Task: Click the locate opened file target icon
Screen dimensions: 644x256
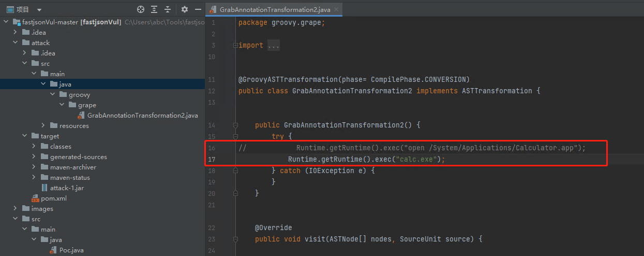Action: [x=141, y=9]
